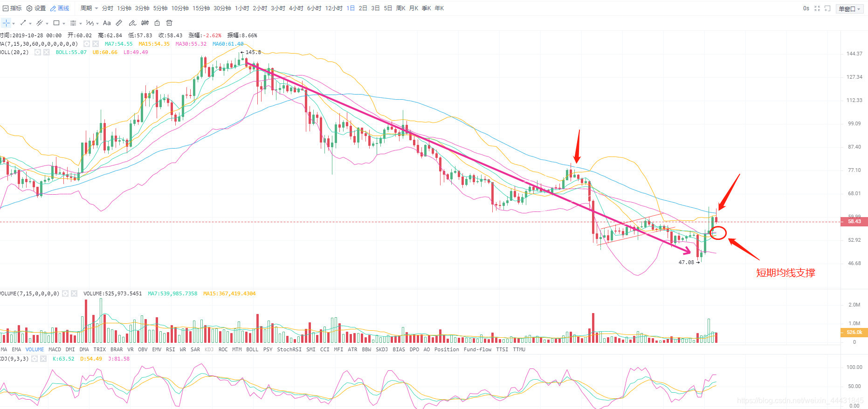Expand the rectangle shape tool options
This screenshot has width=868, height=409.
pyautogui.click(x=64, y=23)
